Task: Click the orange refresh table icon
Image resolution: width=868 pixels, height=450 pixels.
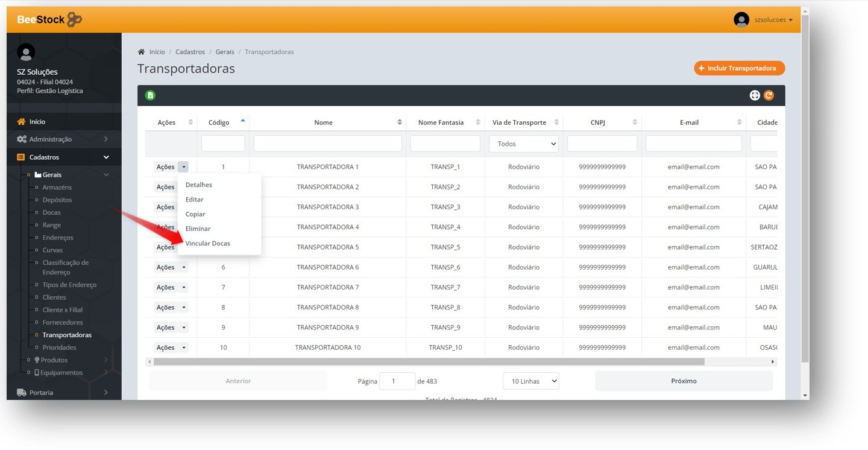Action: pyautogui.click(x=769, y=95)
